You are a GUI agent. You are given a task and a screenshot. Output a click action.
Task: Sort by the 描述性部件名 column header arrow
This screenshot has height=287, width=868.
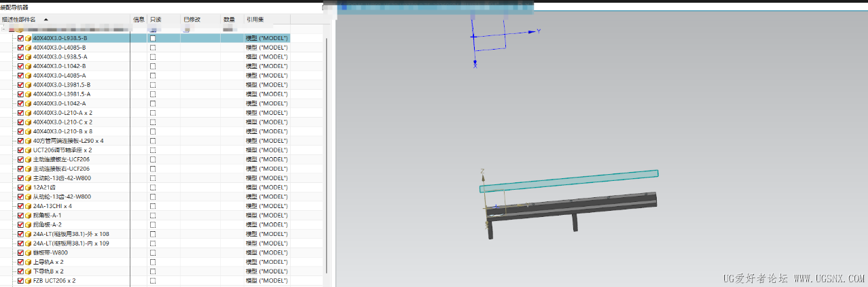pyautogui.click(x=46, y=20)
